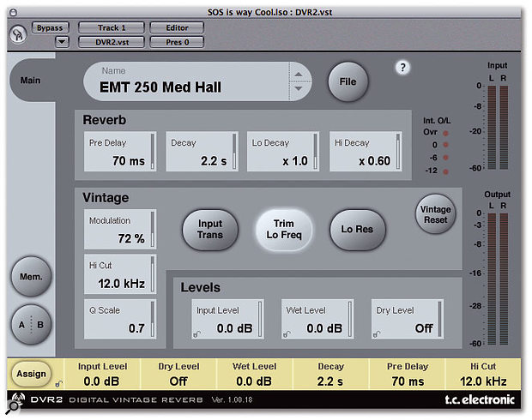The width and height of the screenshot is (532, 420).
Task: Open the File button menu
Action: click(x=348, y=81)
